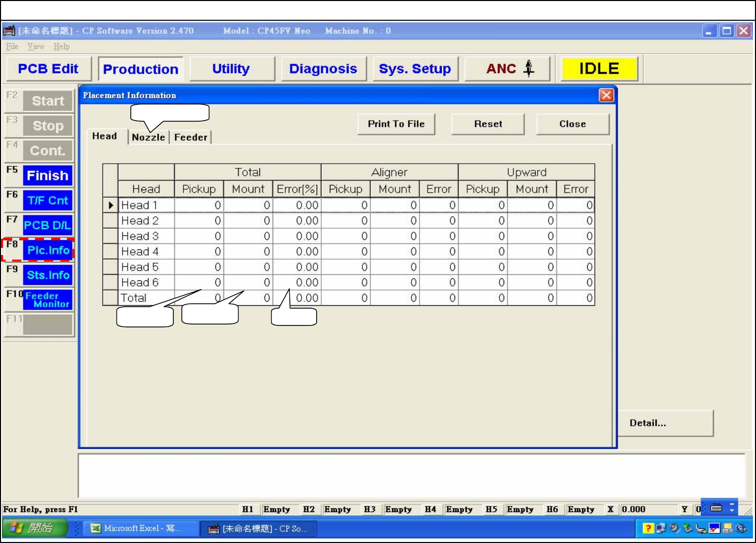Open Sys. Setup

[414, 68]
